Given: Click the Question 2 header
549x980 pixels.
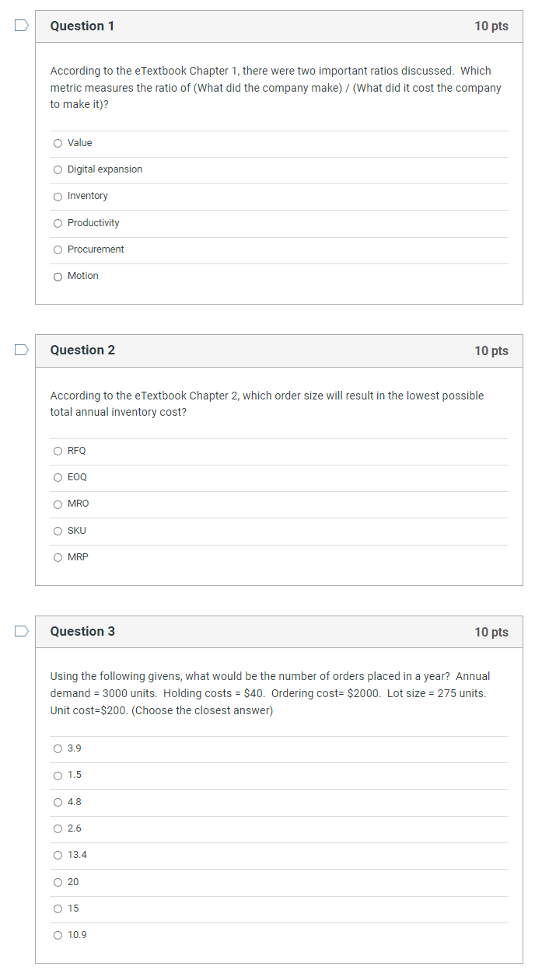Looking at the screenshot, I should click(82, 350).
